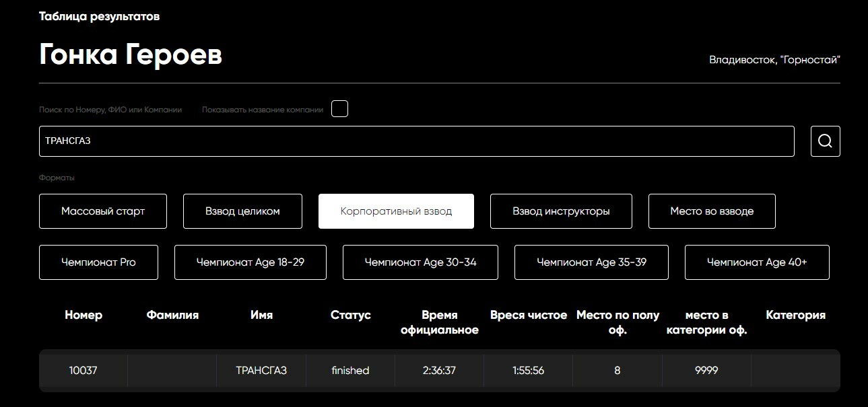The height and width of the screenshot is (407, 868).
Task: Click the 'Поиск по Номеру, ФИО или Компании' label
Action: 110,109
